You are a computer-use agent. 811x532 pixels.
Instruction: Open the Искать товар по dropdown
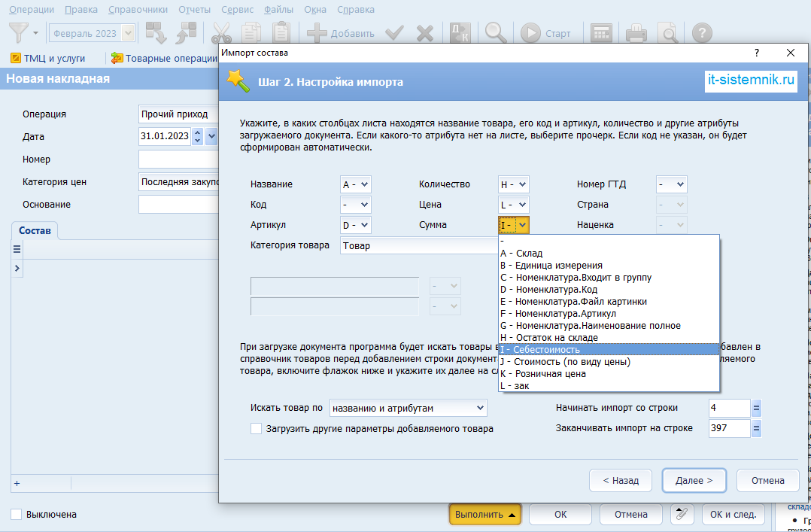tap(408, 409)
